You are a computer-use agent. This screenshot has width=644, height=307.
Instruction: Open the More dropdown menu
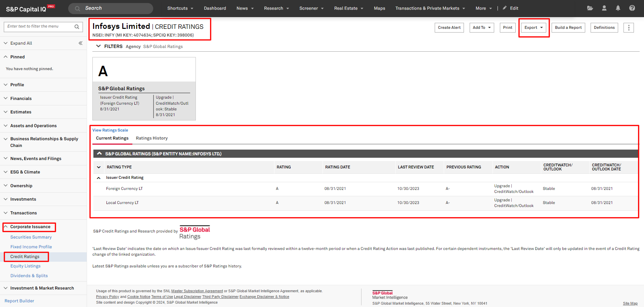click(483, 8)
